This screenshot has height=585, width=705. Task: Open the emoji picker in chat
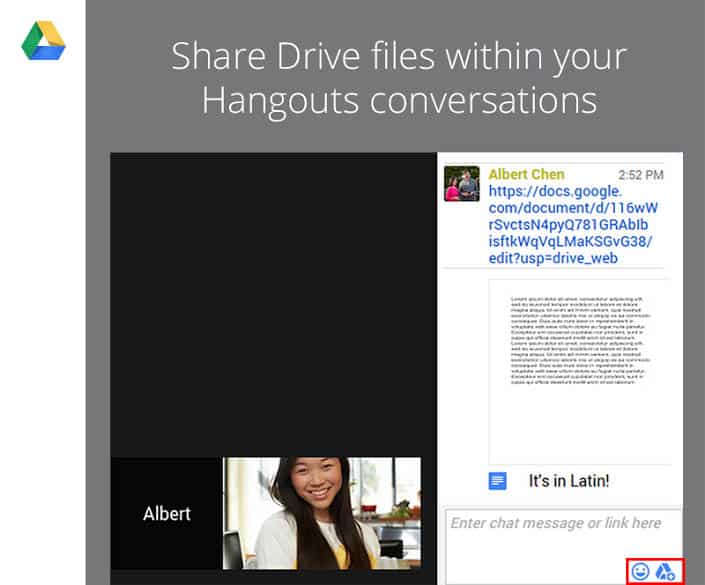[x=641, y=572]
